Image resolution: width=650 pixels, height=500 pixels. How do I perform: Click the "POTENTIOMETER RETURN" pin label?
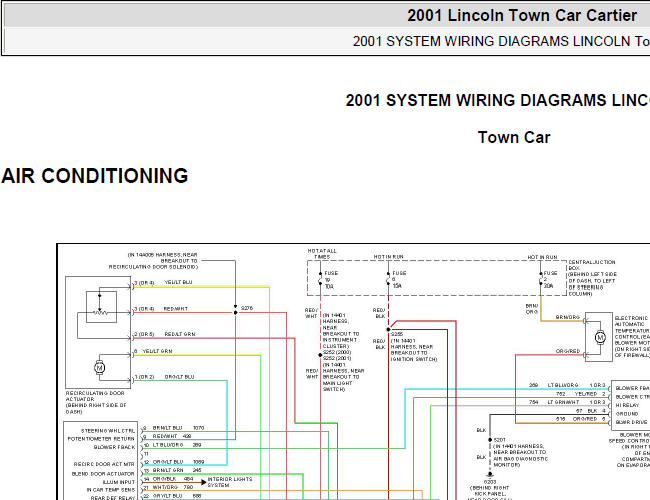[x=101, y=439]
